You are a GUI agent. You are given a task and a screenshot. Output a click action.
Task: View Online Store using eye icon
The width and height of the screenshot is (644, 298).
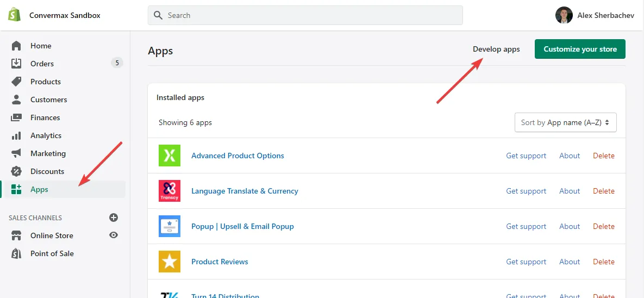point(114,235)
